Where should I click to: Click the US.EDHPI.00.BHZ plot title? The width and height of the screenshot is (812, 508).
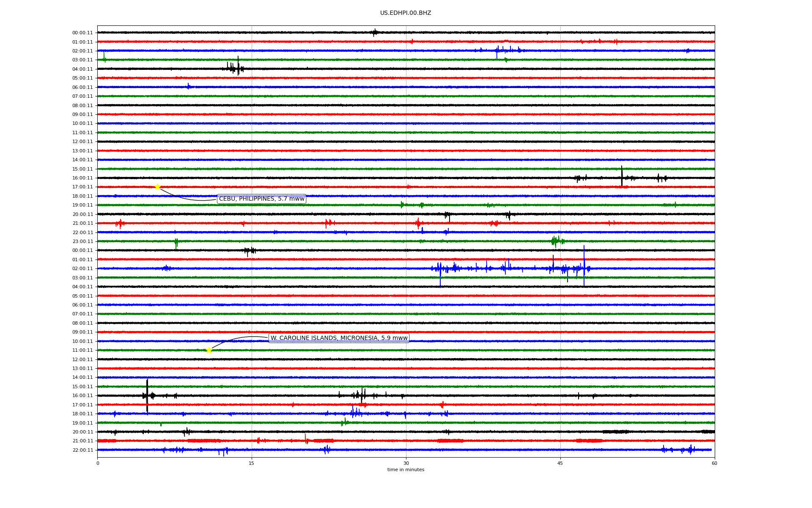click(x=405, y=13)
